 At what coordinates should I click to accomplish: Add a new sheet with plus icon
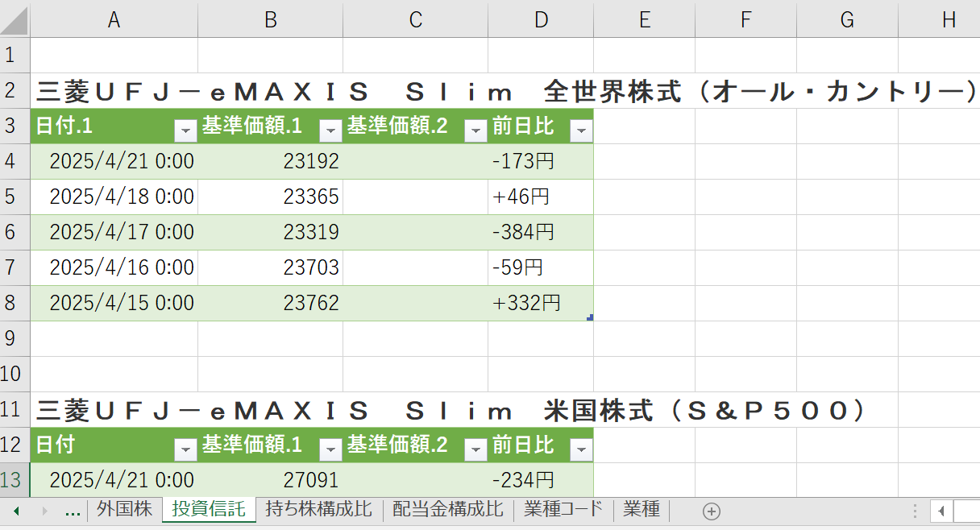click(x=711, y=511)
